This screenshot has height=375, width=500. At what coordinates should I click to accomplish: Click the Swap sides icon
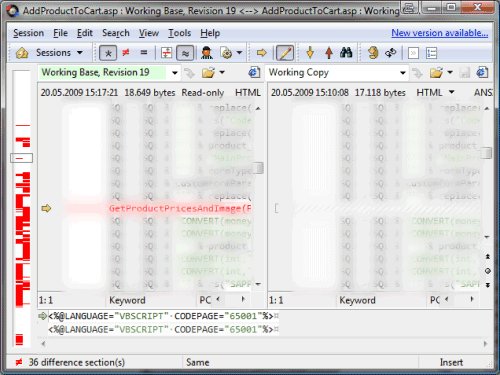click(x=391, y=53)
